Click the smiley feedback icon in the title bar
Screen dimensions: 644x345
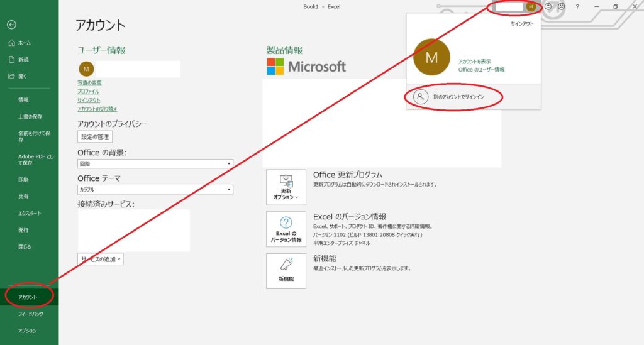[x=548, y=6]
